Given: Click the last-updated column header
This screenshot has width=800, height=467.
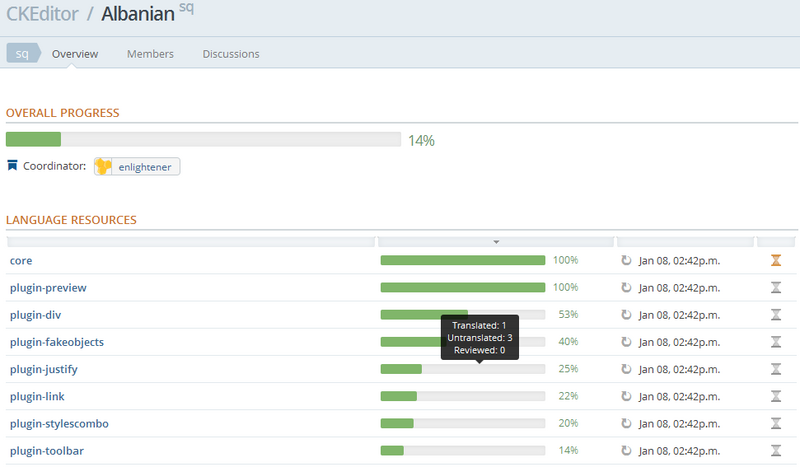Looking at the screenshot, I should tap(685, 242).
